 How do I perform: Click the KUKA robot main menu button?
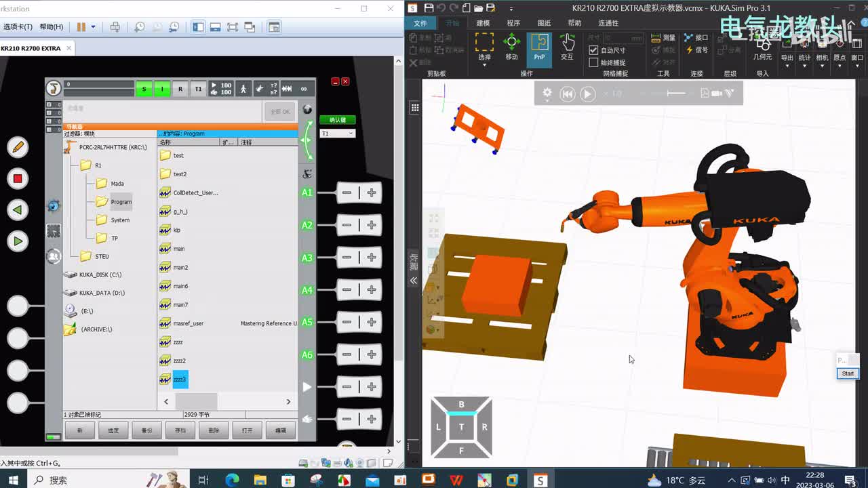point(54,88)
